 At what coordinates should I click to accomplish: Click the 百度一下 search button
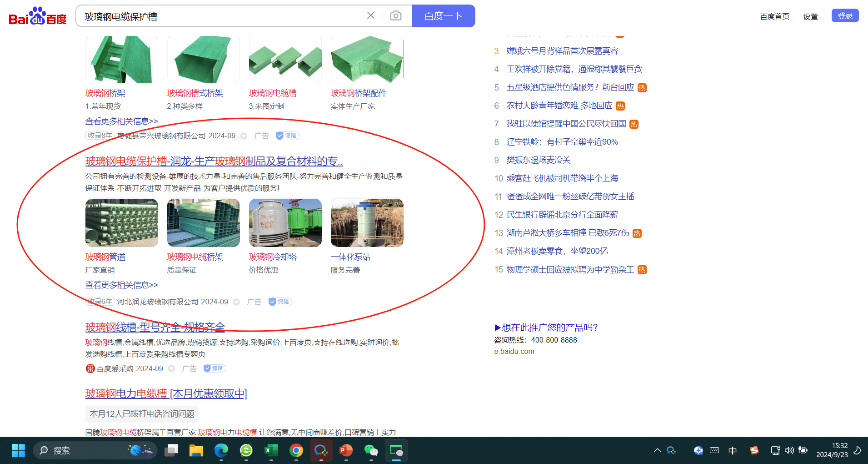tap(444, 16)
